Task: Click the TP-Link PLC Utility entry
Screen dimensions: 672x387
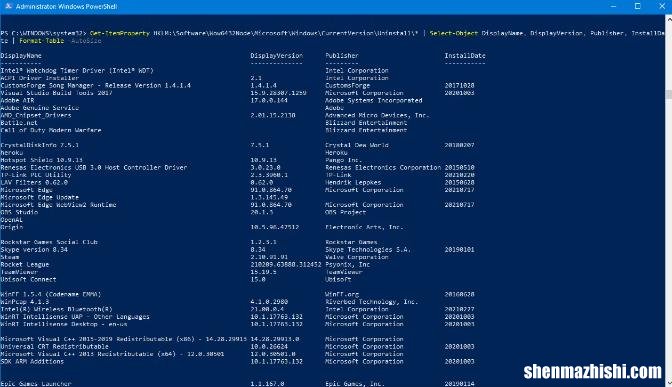Action: (x=36, y=175)
